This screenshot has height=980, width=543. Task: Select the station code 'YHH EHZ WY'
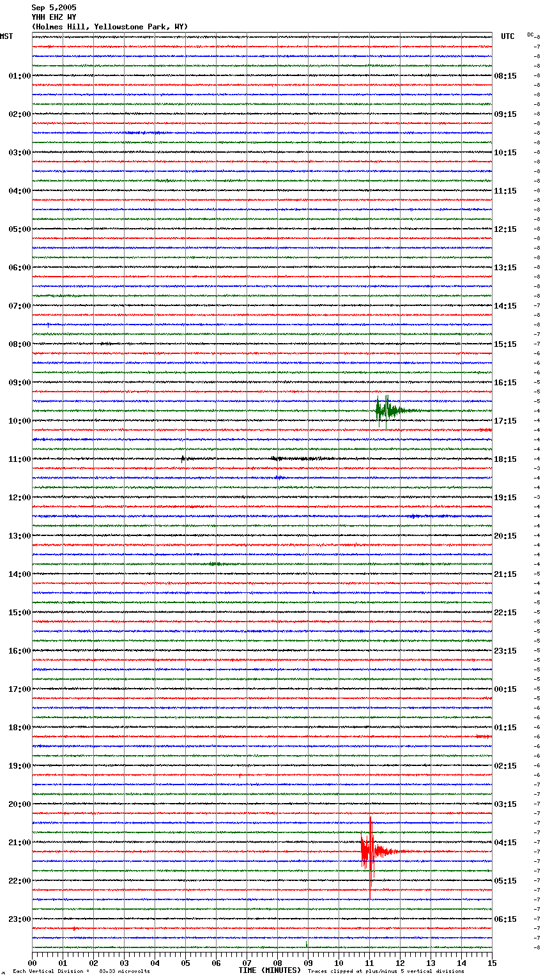pos(54,17)
